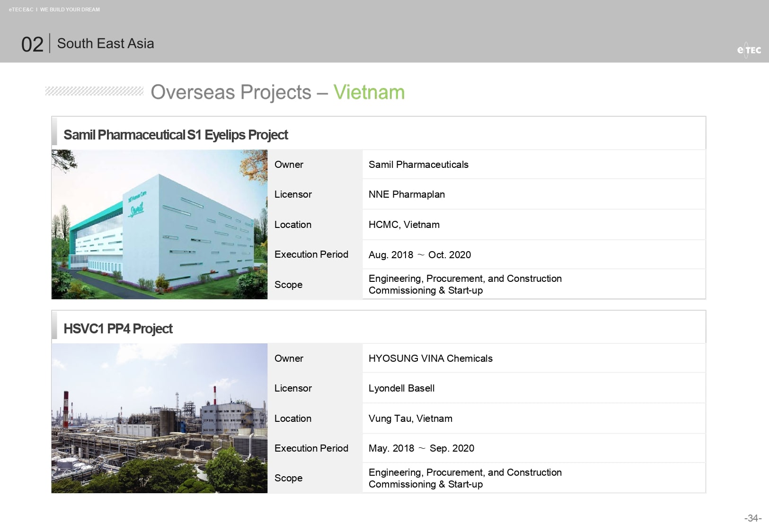Screen dimensions: 769x532
Task: Click the page number '-34-'
Action: [753, 518]
